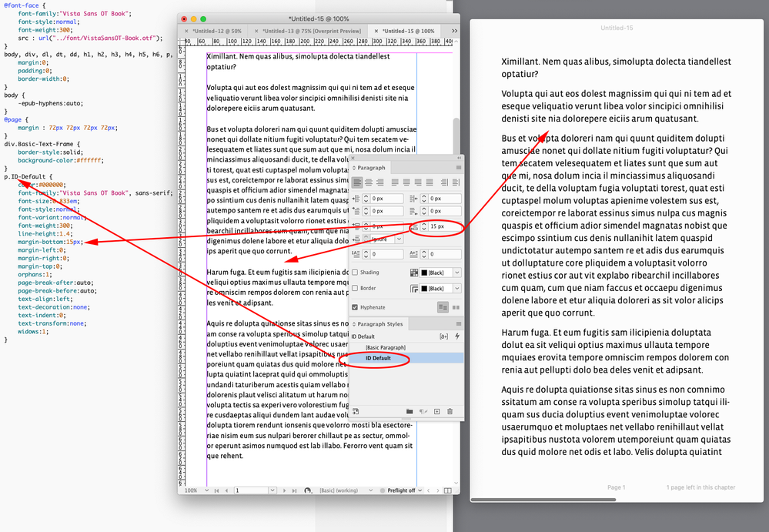The width and height of the screenshot is (769, 532).
Task: Toggle split layout view icon
Action: tap(448, 490)
